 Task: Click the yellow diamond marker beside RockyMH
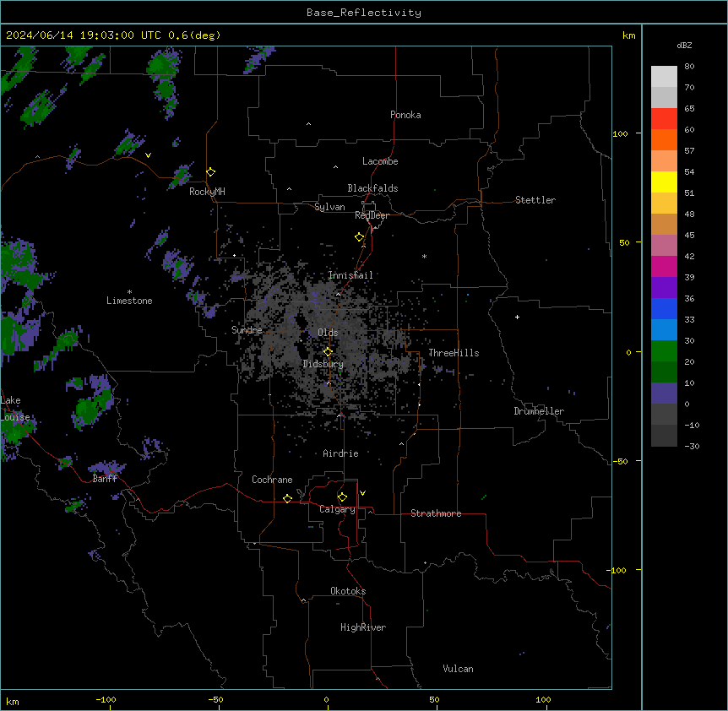click(211, 172)
